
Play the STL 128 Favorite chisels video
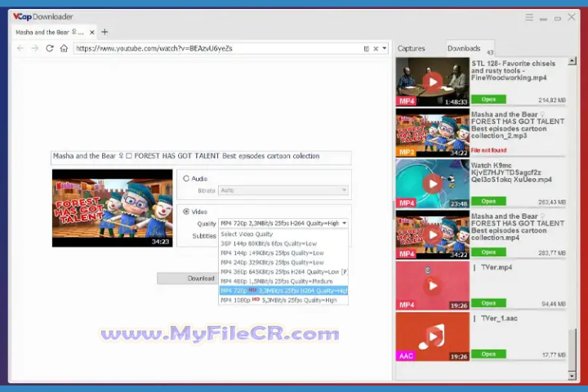(x=432, y=82)
